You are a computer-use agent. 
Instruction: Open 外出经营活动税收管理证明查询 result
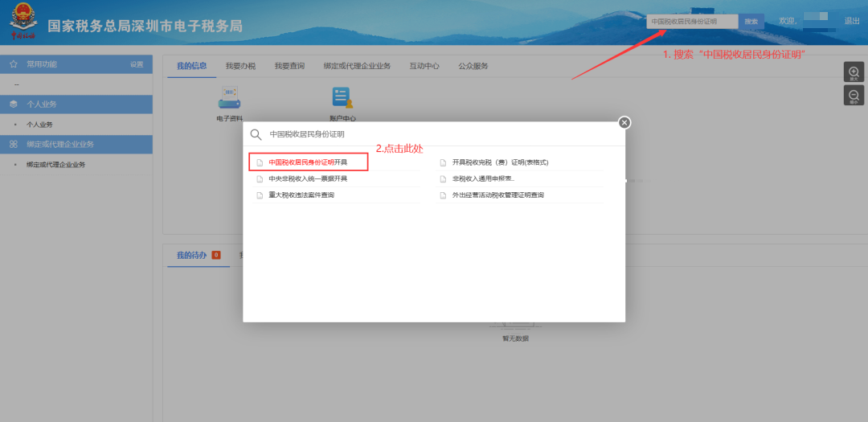point(497,195)
